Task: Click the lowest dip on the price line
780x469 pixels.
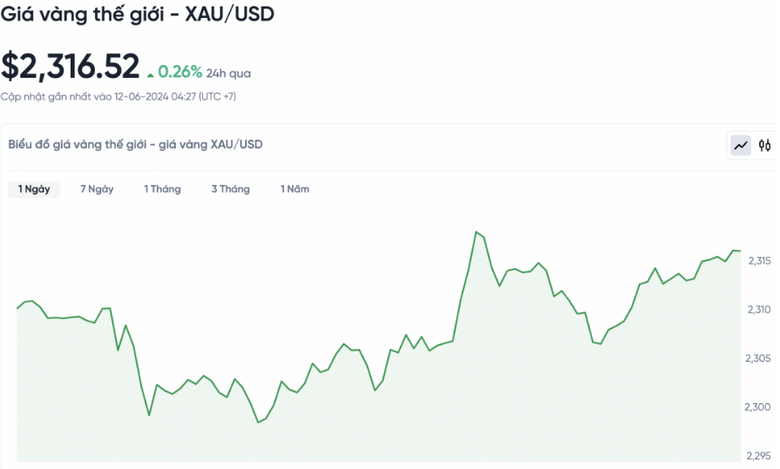Action: 258,422
